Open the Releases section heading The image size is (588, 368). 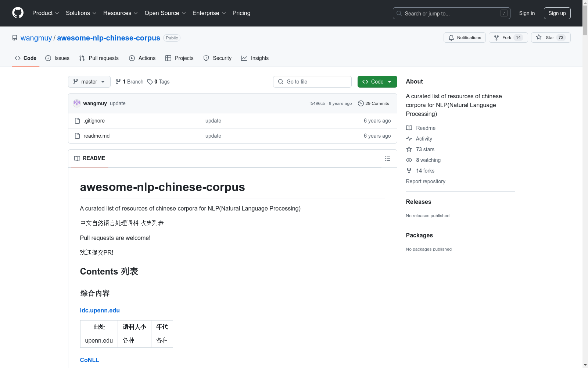pyautogui.click(x=419, y=202)
